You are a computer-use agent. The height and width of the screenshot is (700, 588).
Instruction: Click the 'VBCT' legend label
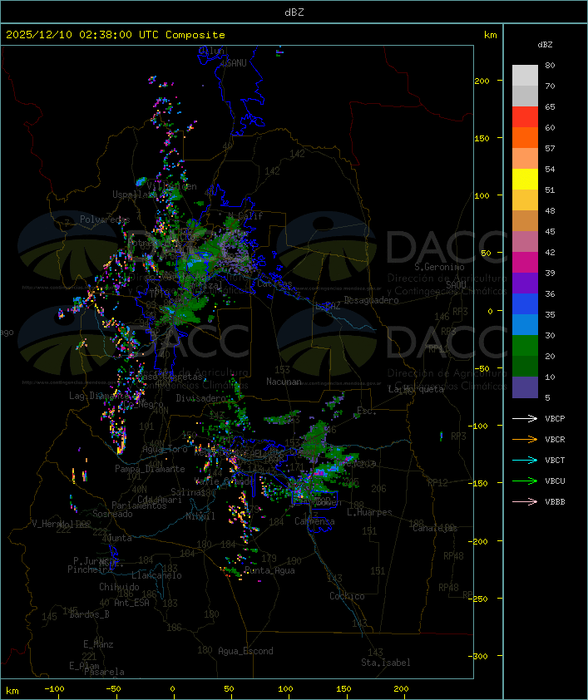tap(555, 461)
